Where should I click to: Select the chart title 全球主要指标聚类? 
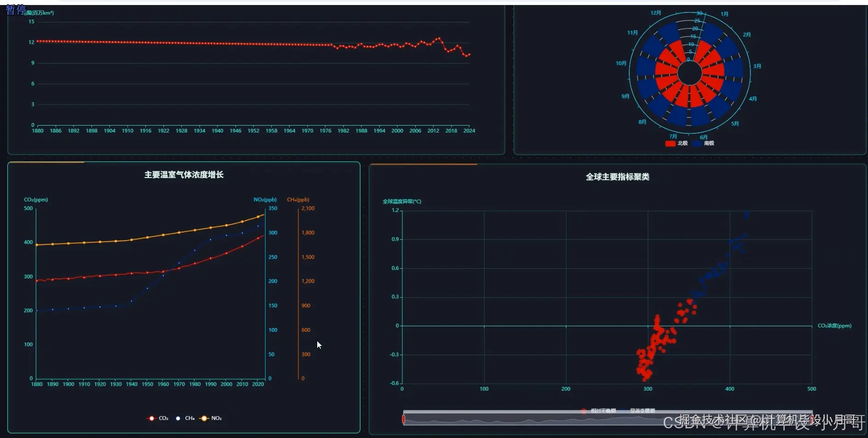[617, 177]
